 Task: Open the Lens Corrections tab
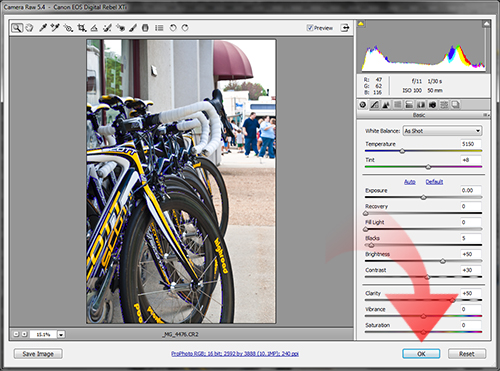click(x=421, y=105)
